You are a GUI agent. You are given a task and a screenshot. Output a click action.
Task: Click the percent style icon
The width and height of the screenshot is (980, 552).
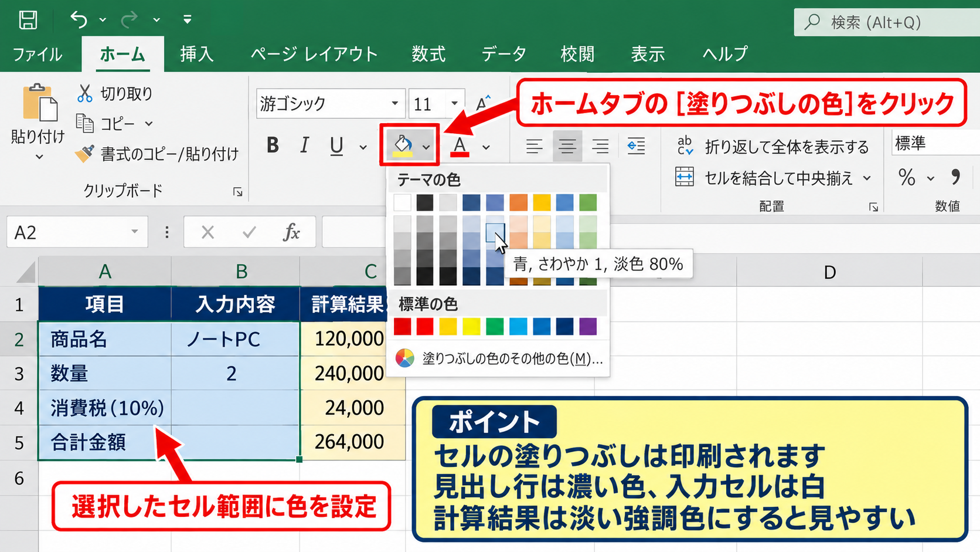pos(907,177)
